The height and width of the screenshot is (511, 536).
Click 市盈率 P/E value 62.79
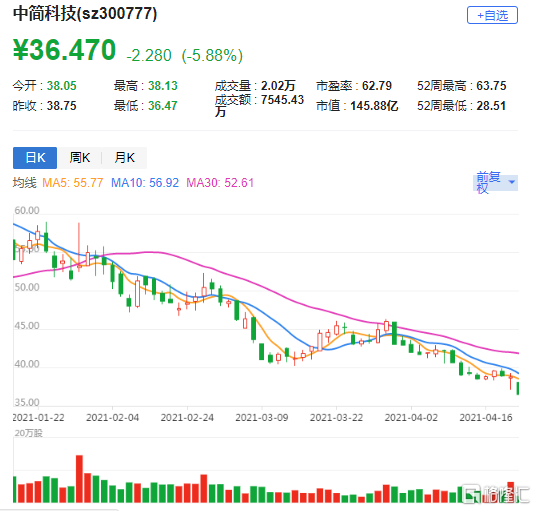coord(377,86)
